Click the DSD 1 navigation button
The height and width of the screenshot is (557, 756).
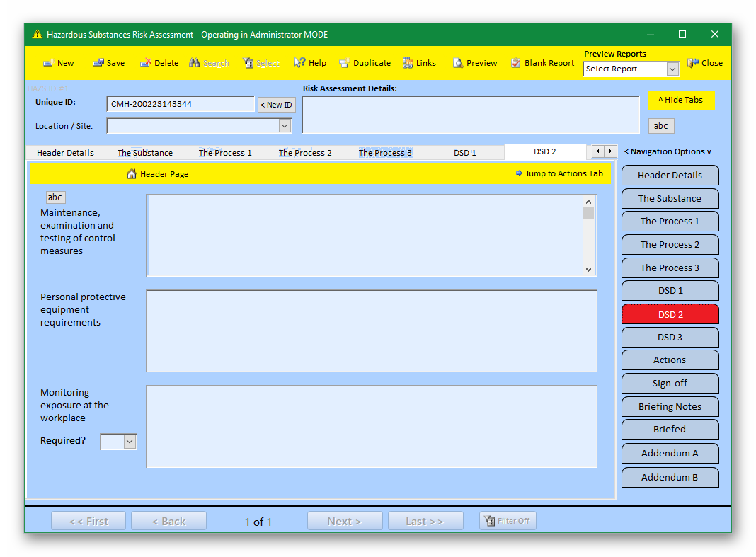point(670,291)
